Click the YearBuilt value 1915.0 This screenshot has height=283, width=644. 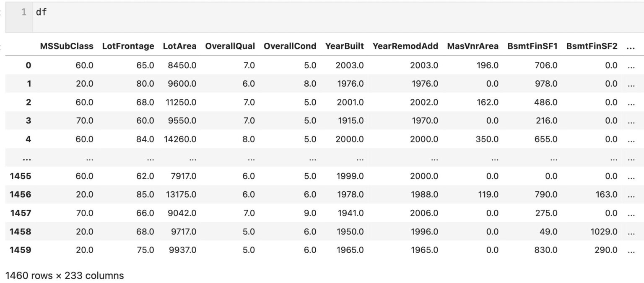351,121
